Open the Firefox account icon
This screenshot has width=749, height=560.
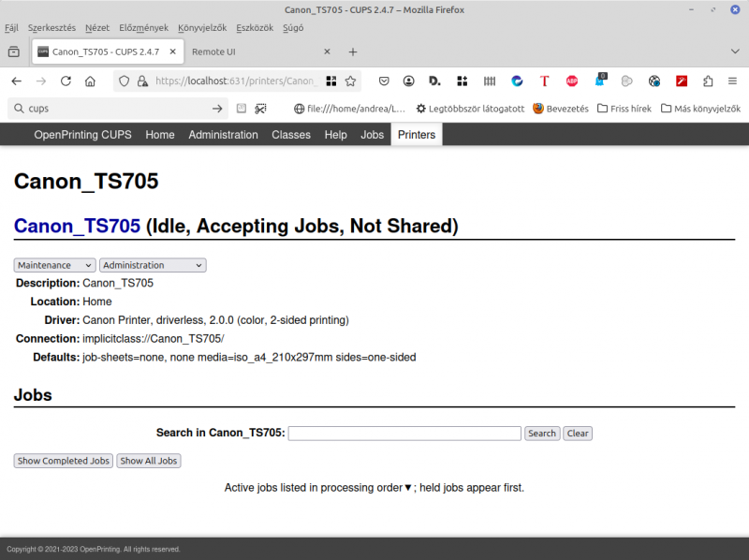408,81
